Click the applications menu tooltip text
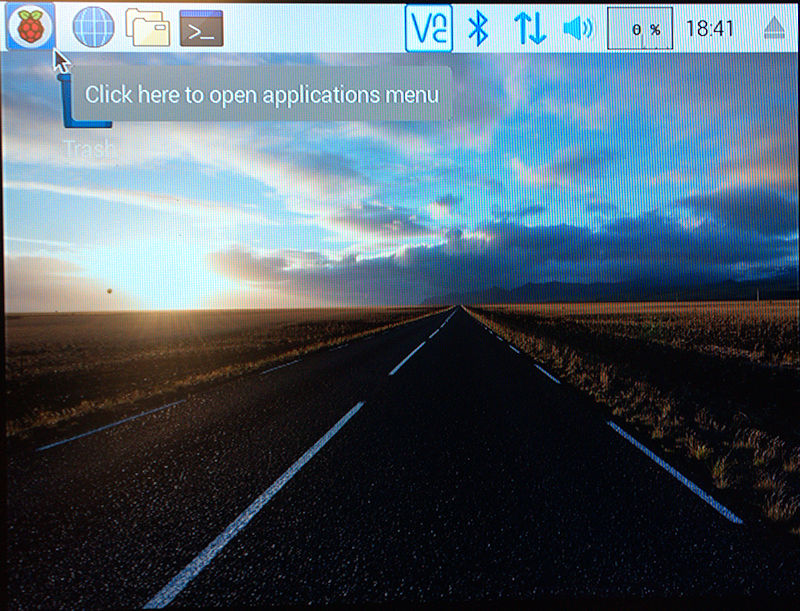Screen dimensions: 800x611 261,95
